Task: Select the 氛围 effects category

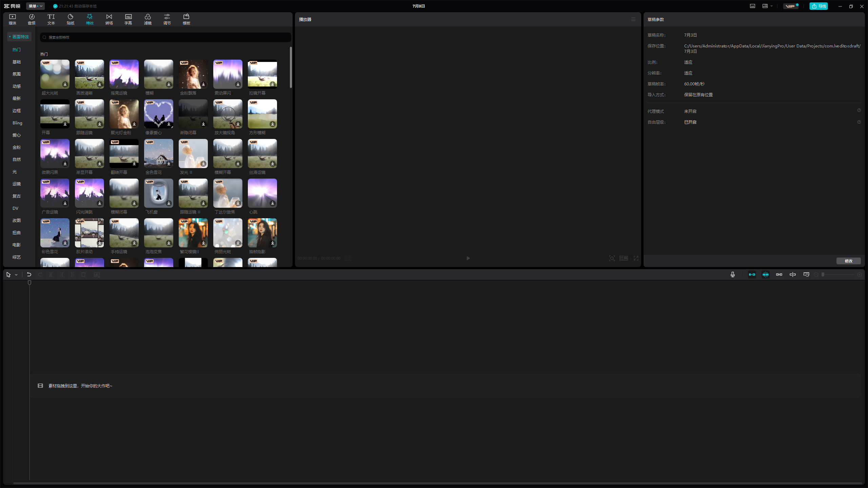Action: [x=17, y=74]
